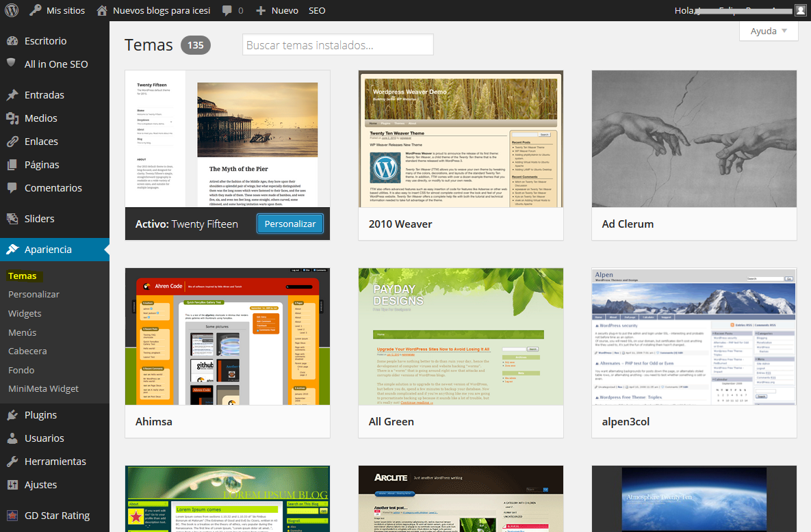The width and height of the screenshot is (811, 532).
Task: Select the Ad Clerum theme thumbnail
Action: click(x=694, y=139)
